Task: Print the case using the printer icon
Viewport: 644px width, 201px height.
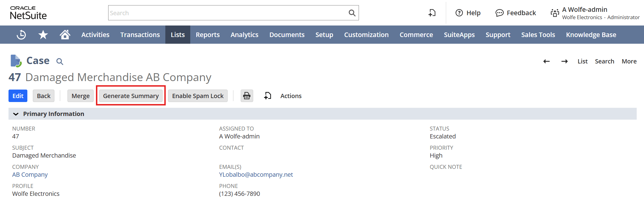Action: click(x=246, y=96)
